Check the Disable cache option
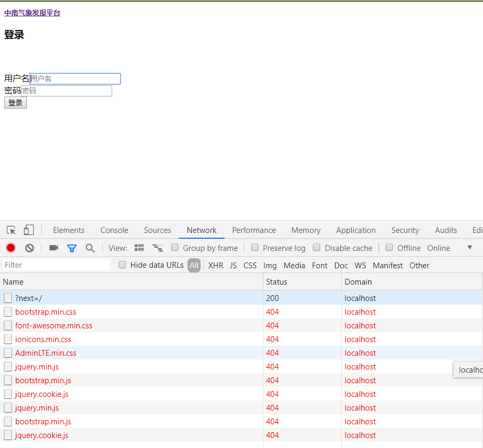The image size is (483, 448). [317, 248]
